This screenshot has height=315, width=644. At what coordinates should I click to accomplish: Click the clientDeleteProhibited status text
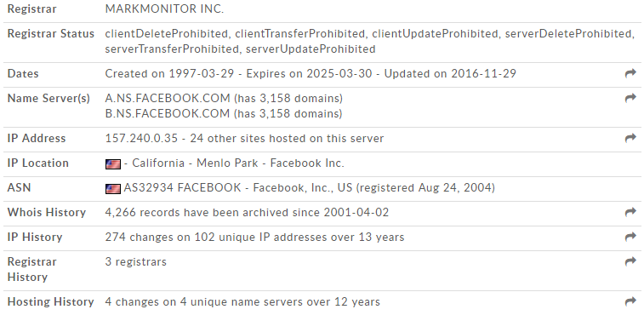[x=167, y=34]
